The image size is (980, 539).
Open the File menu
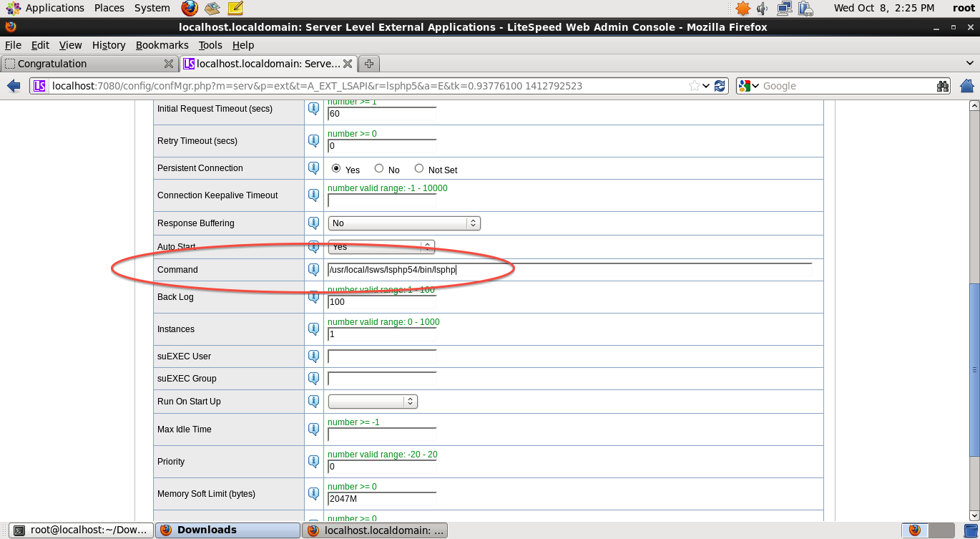click(13, 45)
